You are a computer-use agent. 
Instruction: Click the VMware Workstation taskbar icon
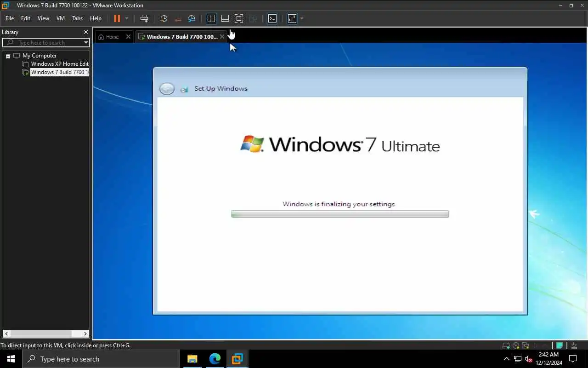pos(237,359)
